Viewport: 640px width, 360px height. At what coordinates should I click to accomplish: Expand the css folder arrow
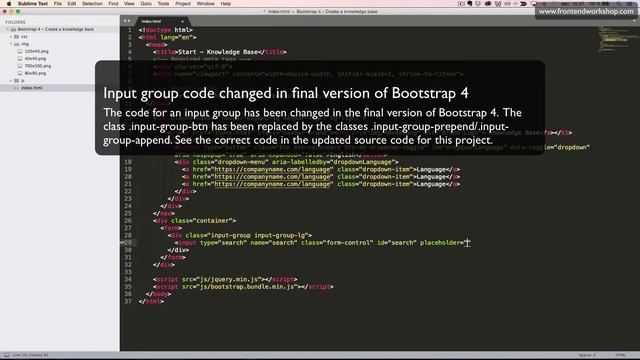[x=11, y=37]
